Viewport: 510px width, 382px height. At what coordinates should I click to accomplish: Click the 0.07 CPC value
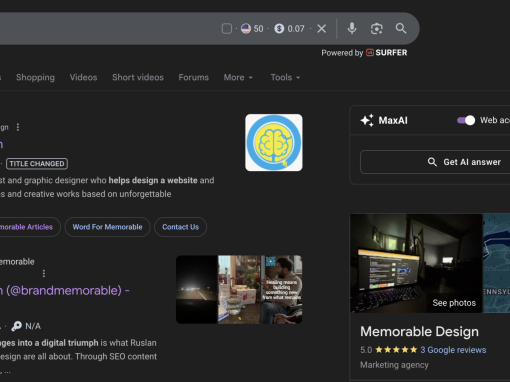(x=296, y=29)
